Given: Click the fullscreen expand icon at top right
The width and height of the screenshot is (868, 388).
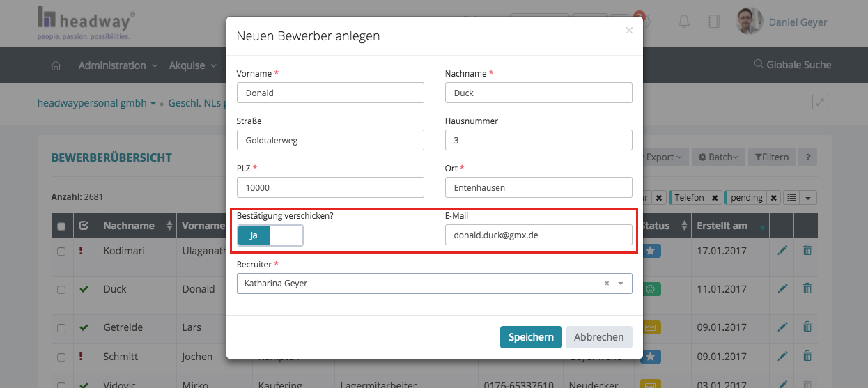Looking at the screenshot, I should 821,102.
